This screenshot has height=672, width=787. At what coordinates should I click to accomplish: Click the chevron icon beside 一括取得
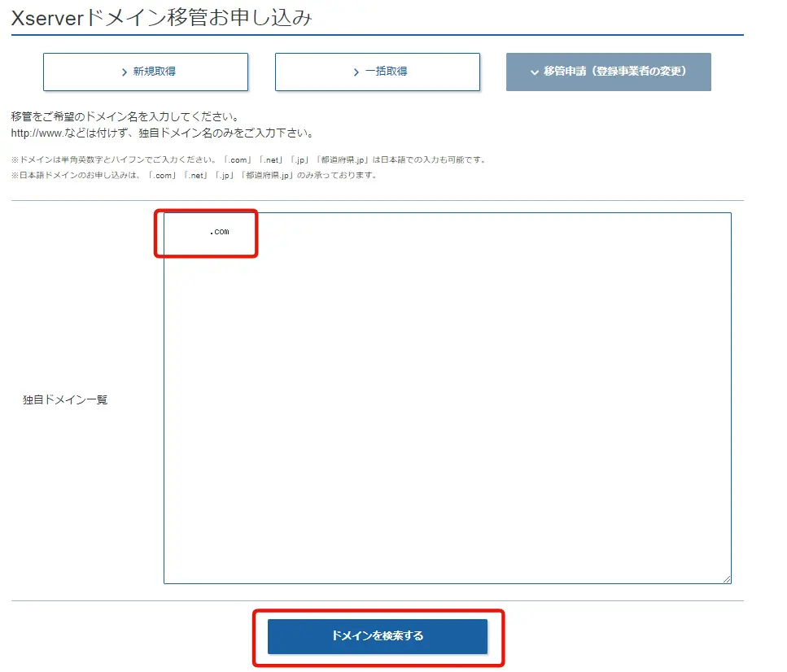pos(356,72)
